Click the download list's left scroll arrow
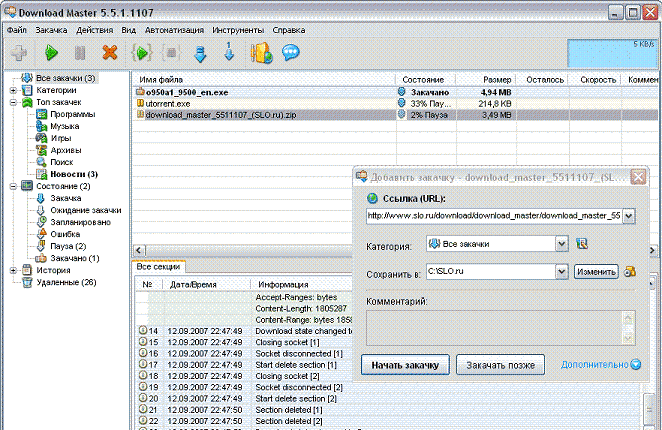662x430 pixels. 140,250
